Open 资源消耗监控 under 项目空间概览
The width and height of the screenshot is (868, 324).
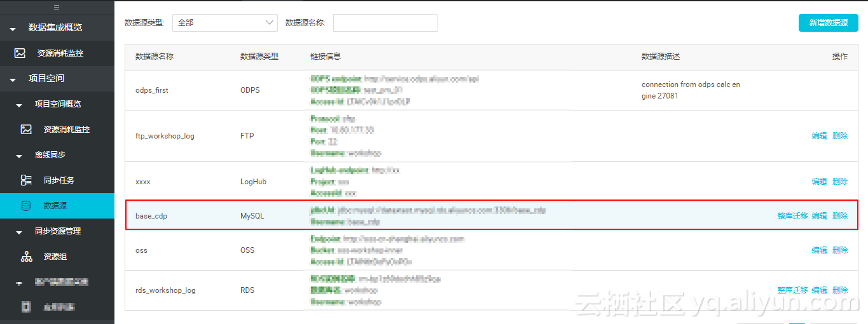point(67,130)
